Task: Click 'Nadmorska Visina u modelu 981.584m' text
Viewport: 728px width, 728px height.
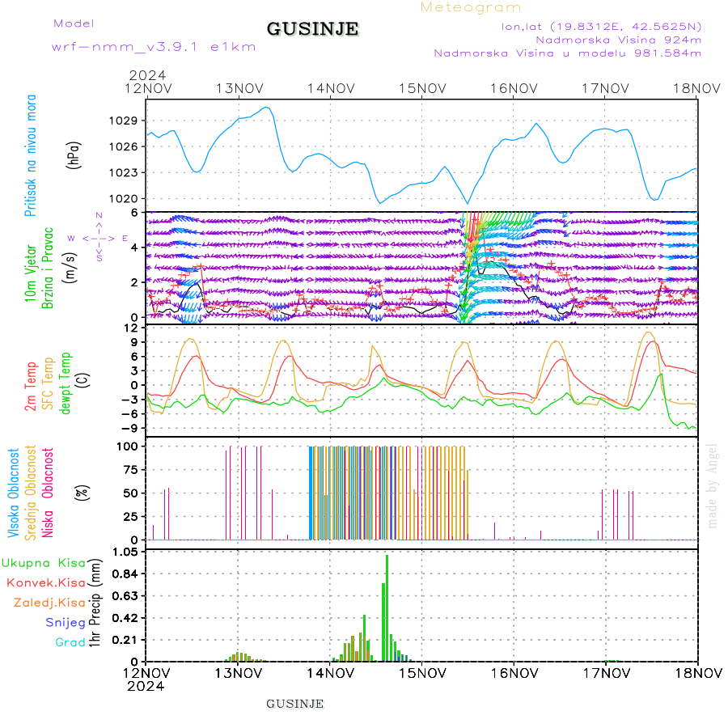Action: coord(567,53)
